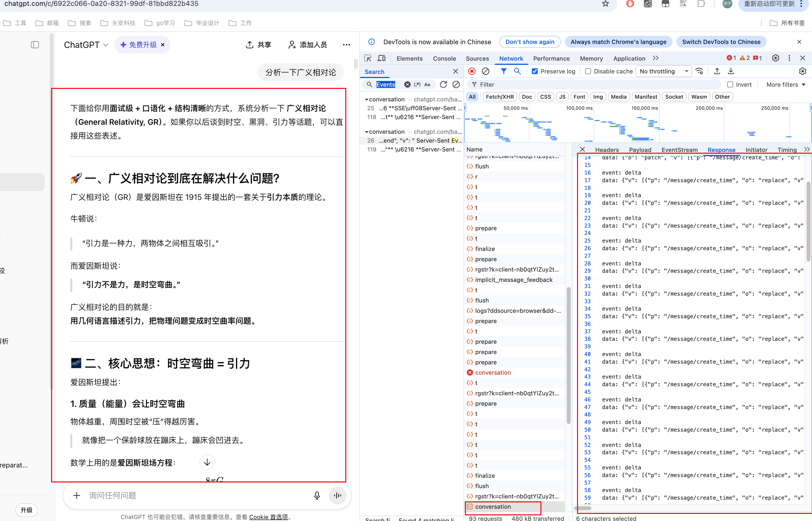Click the microphone dictation icon

click(x=317, y=495)
